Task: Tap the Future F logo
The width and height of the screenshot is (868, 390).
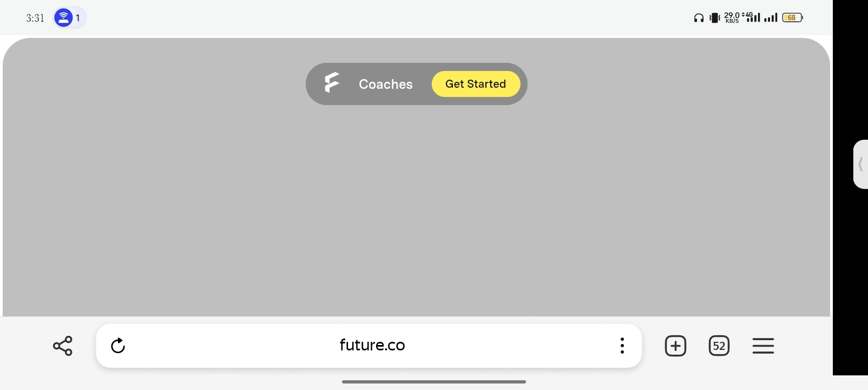Action: [332, 83]
